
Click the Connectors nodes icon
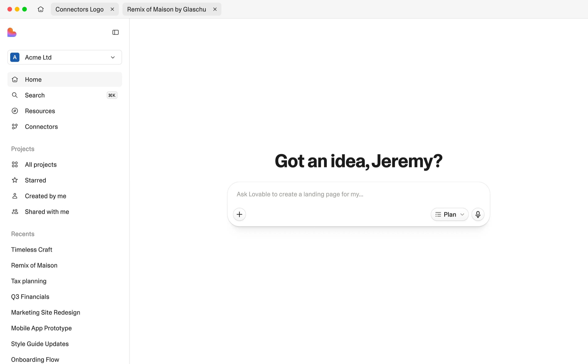pos(15,127)
